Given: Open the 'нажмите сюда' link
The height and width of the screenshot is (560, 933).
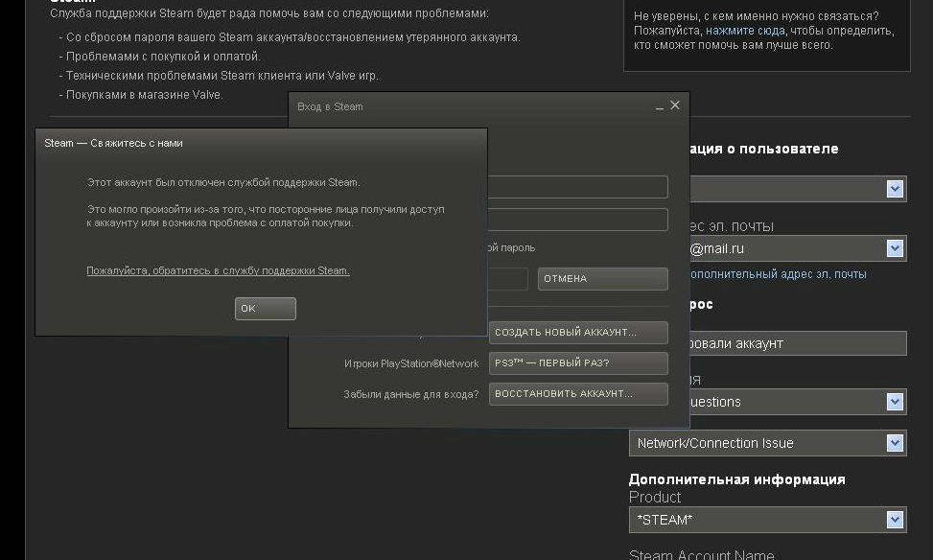Looking at the screenshot, I should (x=745, y=31).
